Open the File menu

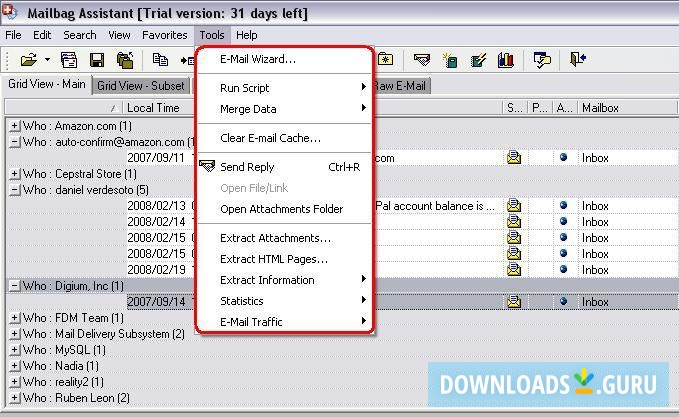13,35
